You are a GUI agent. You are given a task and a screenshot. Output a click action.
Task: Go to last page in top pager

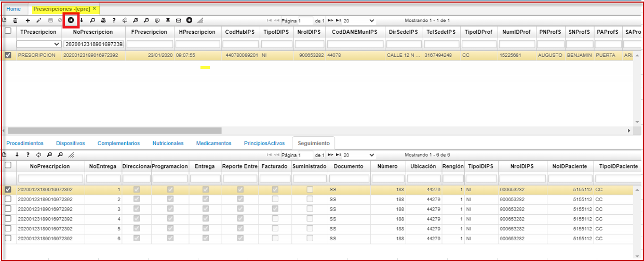338,21
